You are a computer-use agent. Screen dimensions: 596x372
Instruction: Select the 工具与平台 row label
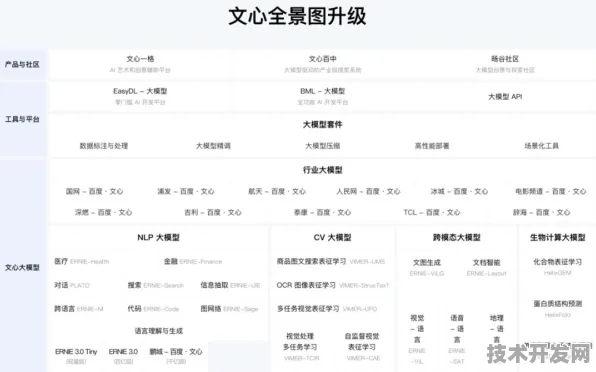pyautogui.click(x=22, y=119)
